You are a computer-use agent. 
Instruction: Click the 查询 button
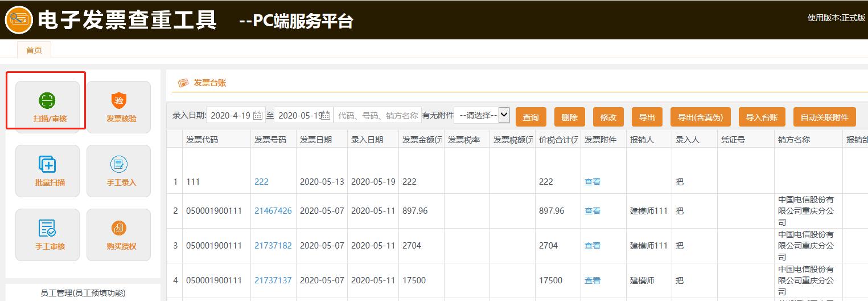[x=530, y=117]
